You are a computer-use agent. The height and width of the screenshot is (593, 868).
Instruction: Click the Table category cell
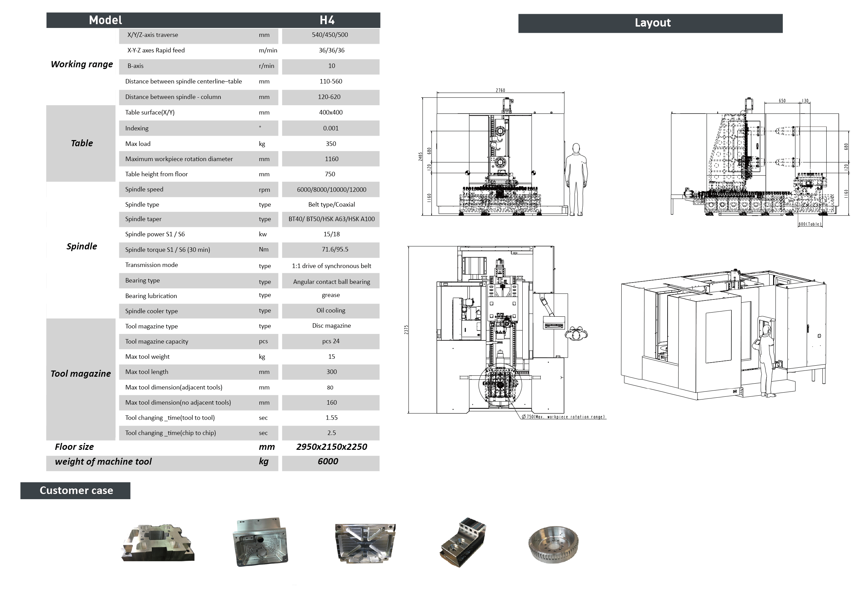(x=81, y=144)
